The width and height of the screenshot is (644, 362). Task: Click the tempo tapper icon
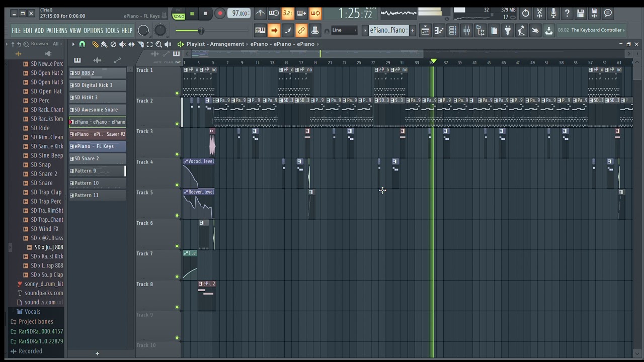click(x=521, y=31)
